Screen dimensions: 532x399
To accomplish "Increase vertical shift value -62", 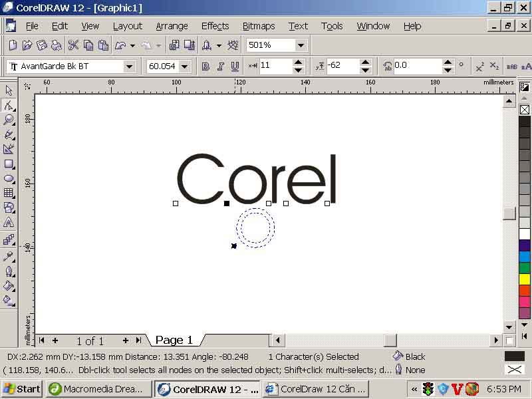I will click(365, 63).
